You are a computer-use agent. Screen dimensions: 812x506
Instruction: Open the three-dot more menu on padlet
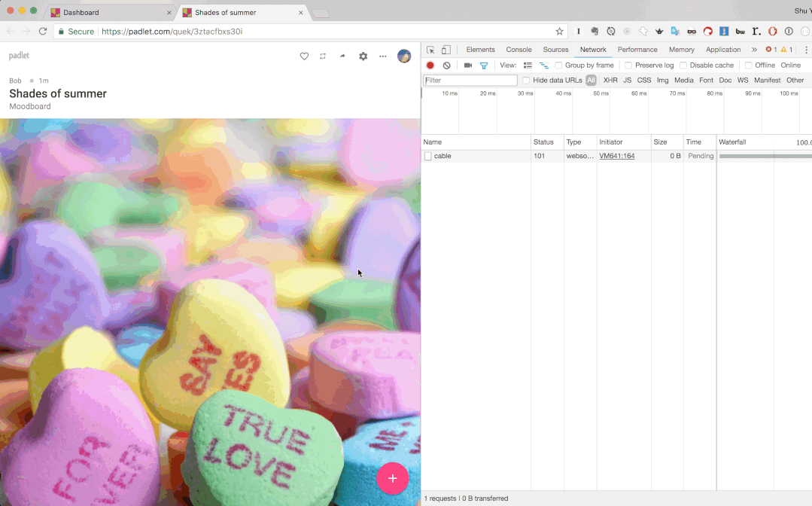click(x=383, y=56)
